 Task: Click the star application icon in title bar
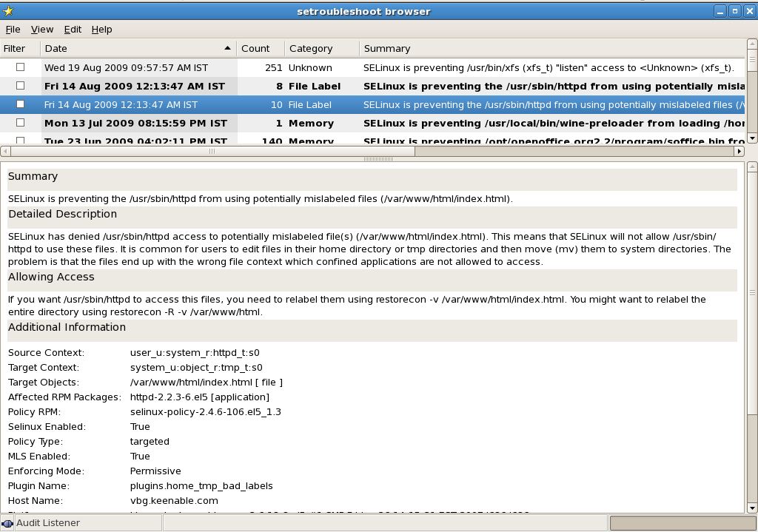(x=8, y=10)
